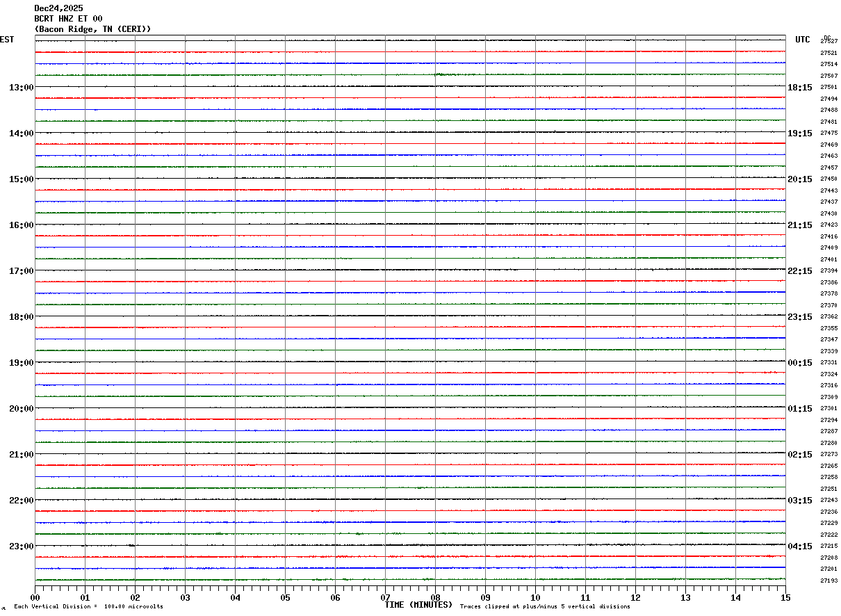Click the DC offset value '27273'
This screenshot has width=841, height=616.
click(x=828, y=454)
